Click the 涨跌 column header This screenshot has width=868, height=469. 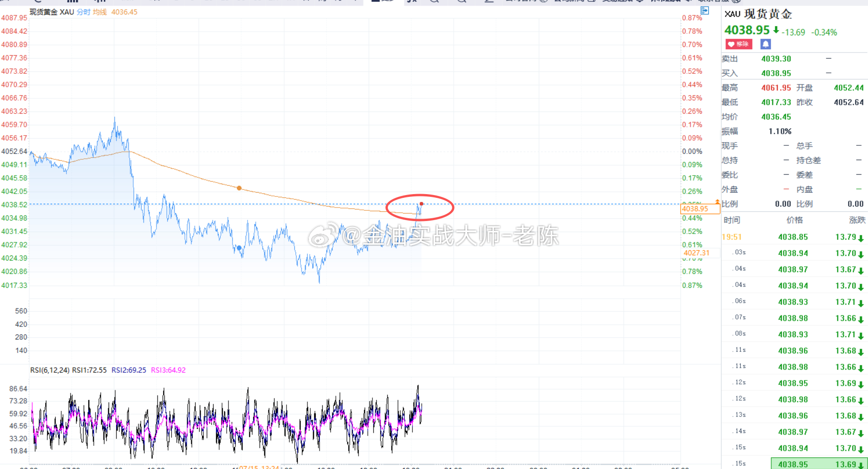pyautogui.click(x=857, y=220)
